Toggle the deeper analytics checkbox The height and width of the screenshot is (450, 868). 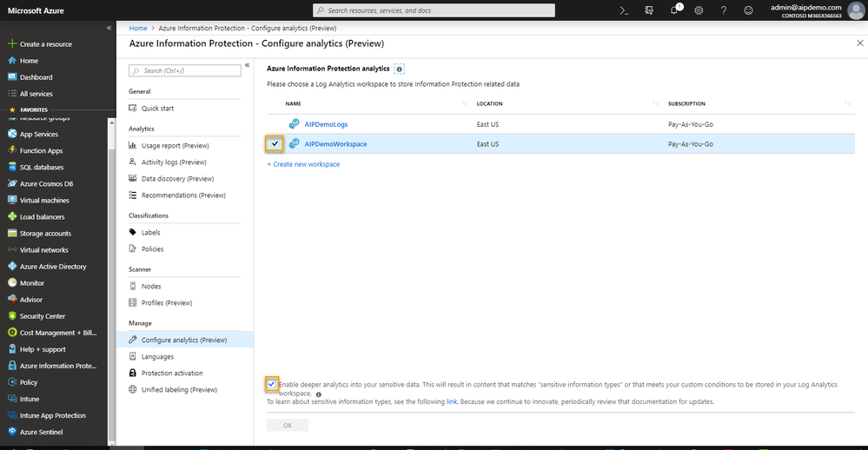[x=271, y=384]
